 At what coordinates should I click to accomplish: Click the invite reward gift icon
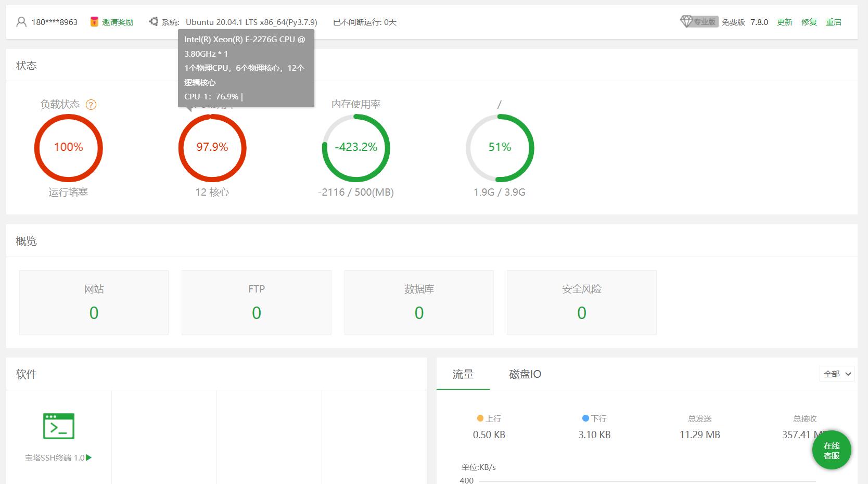tap(94, 21)
